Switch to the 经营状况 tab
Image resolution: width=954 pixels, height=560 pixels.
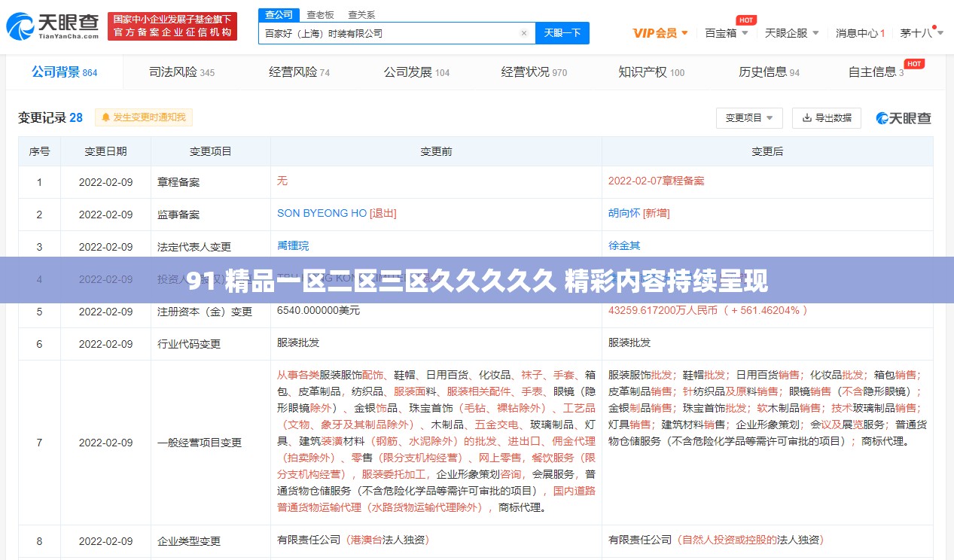point(534,72)
